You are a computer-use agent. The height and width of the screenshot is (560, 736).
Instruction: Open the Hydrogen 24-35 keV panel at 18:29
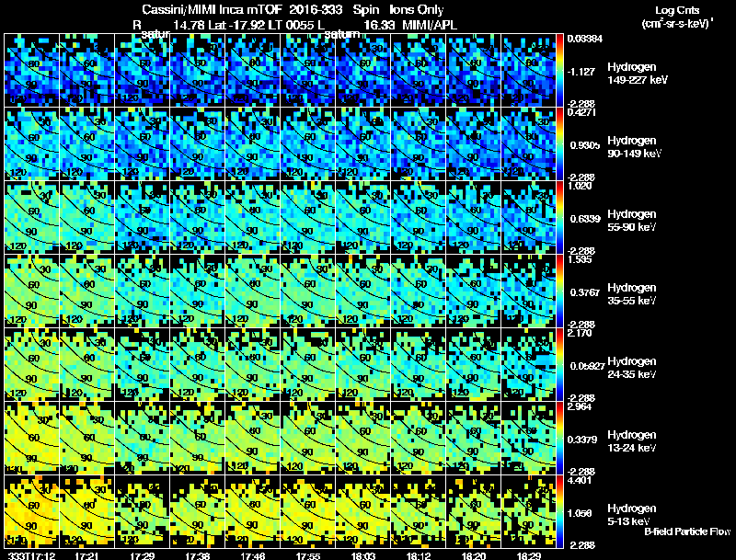(x=528, y=364)
